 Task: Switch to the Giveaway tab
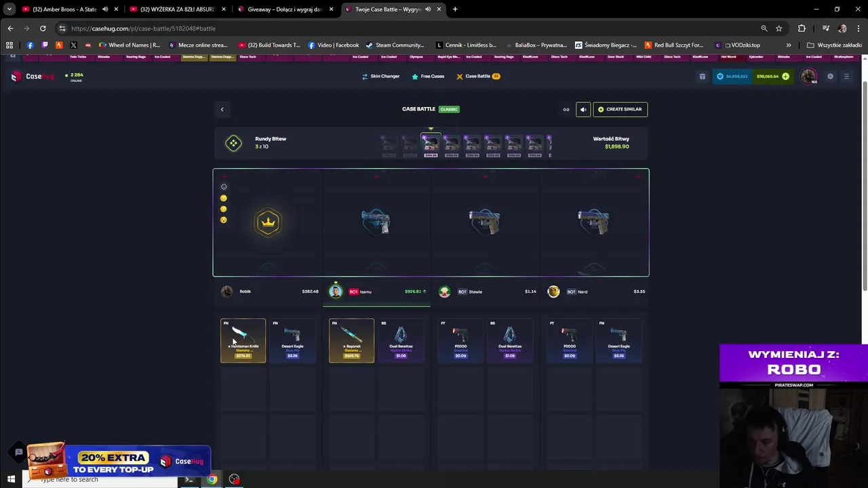tap(284, 9)
